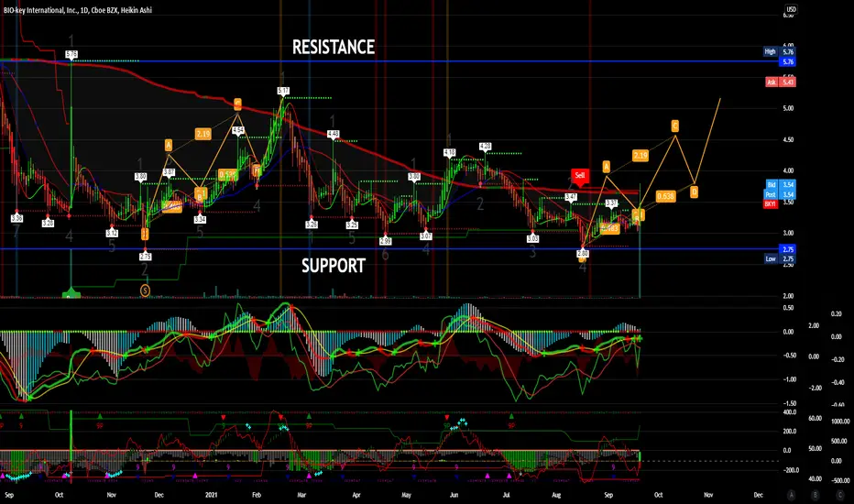
Task: Click the 5.00 price scale value
Action: [x=788, y=108]
